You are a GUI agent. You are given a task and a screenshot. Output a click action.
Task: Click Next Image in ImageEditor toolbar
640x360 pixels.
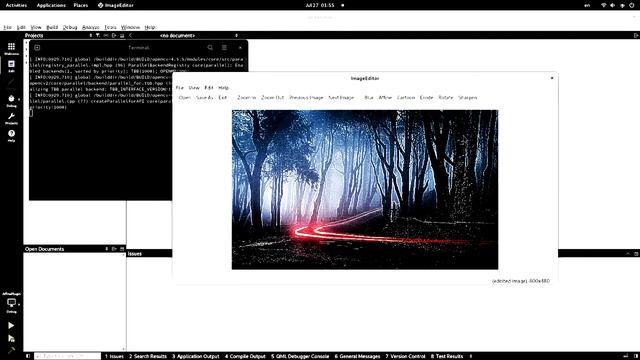[x=341, y=98]
